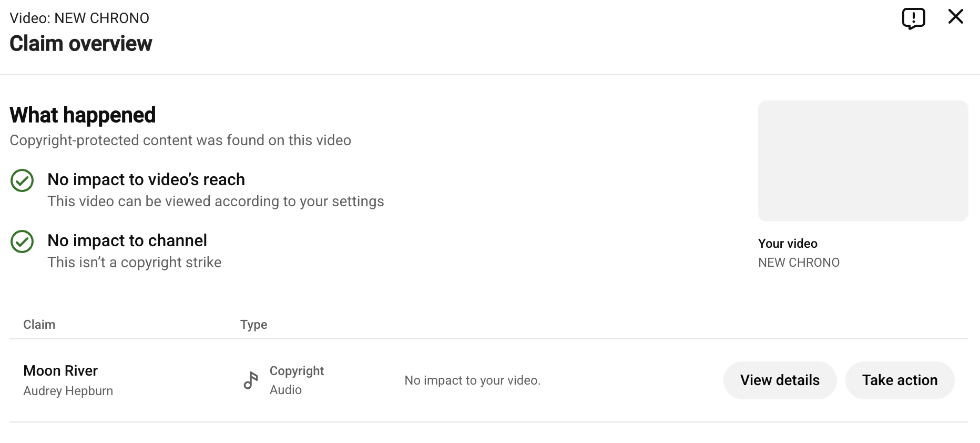Open View details for Moon River
The height and width of the screenshot is (443, 980).
coord(780,380)
